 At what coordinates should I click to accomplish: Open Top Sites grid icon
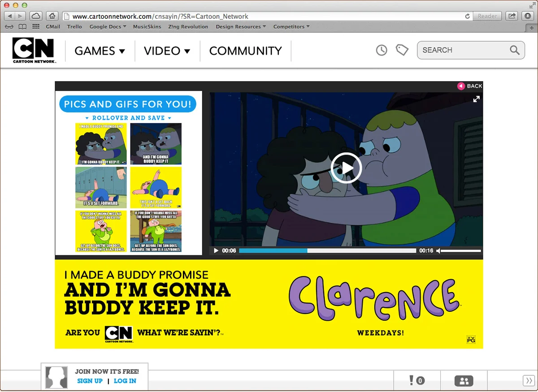click(x=36, y=27)
